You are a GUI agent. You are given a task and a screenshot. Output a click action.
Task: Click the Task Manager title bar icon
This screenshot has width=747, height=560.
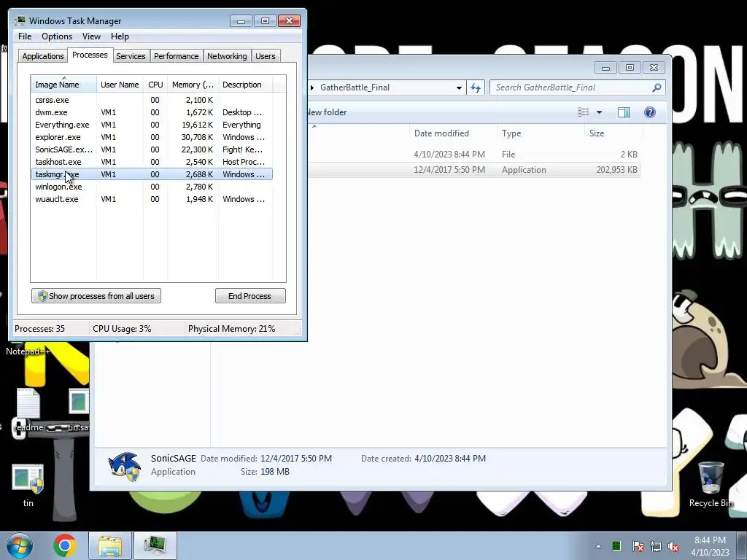(20, 20)
